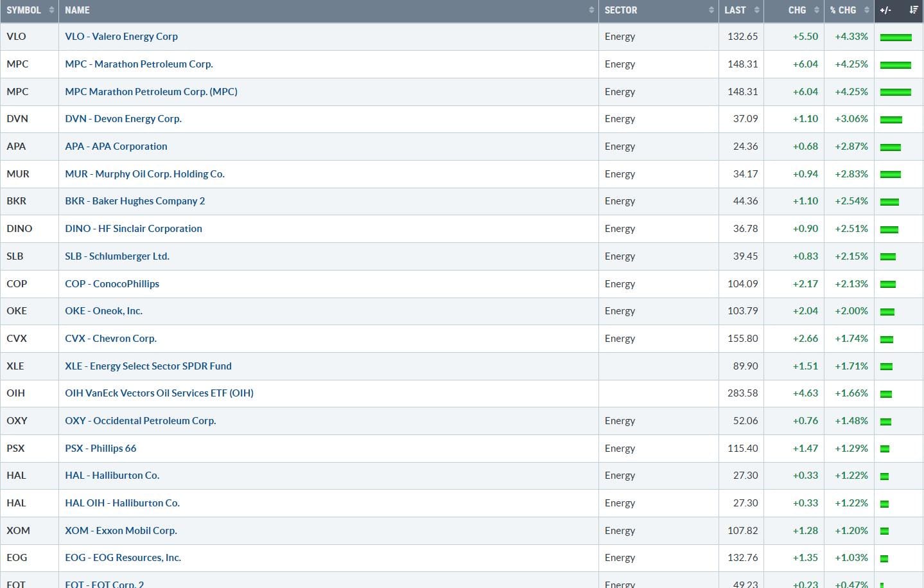Click the +/- column header label

click(885, 10)
